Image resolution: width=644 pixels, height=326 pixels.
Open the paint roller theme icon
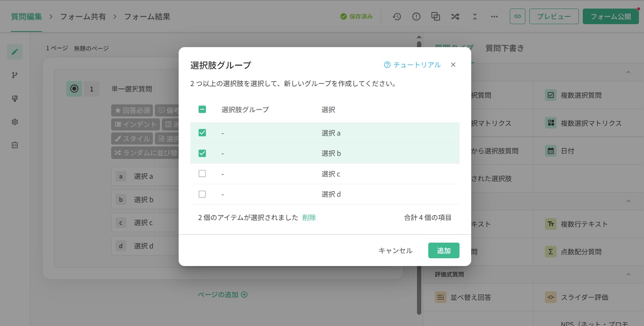(15, 99)
